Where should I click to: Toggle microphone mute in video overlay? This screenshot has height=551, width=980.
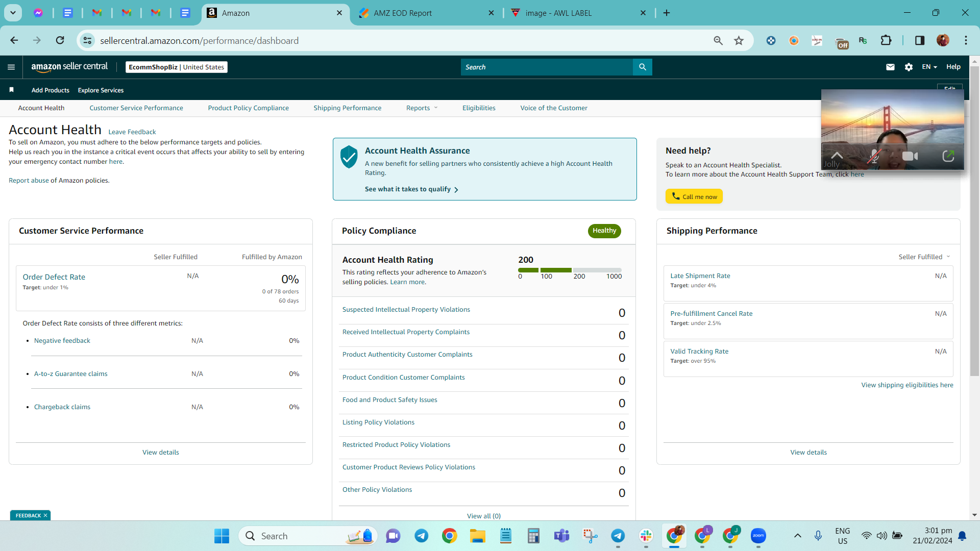point(874,156)
